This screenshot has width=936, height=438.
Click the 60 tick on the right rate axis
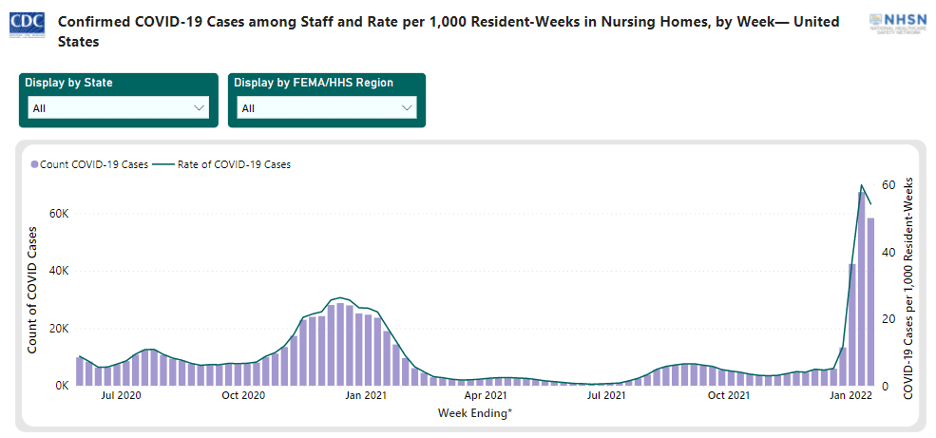click(886, 185)
